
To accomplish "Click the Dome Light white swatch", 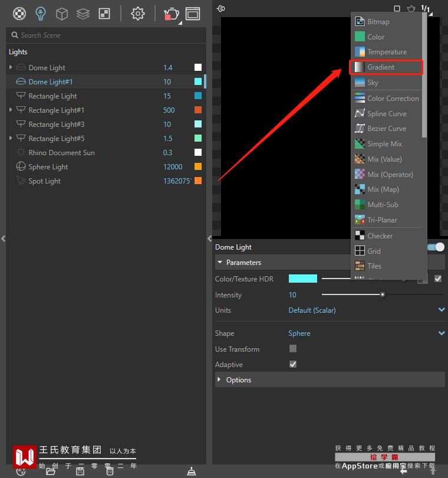I will click(x=198, y=67).
